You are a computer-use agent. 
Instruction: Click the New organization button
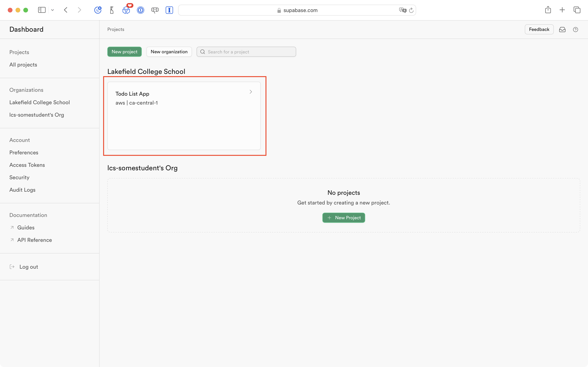[169, 52]
